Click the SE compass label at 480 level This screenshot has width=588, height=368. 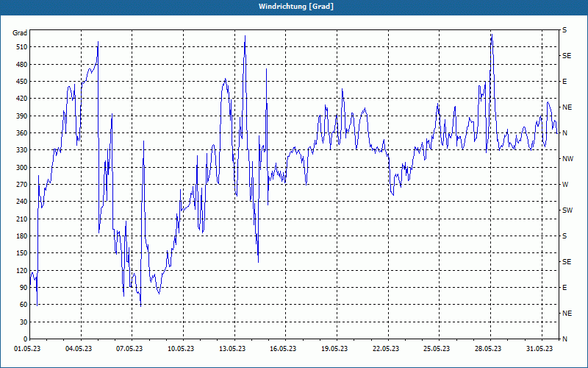pos(567,56)
